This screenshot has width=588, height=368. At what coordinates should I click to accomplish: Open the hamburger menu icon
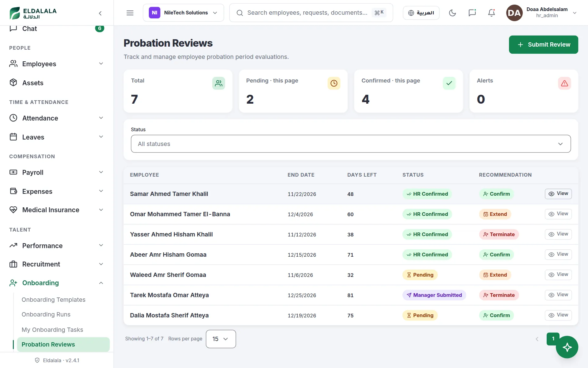[x=130, y=13]
